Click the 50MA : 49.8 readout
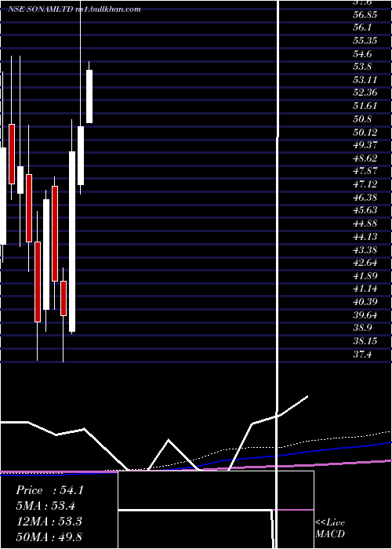 [49, 536]
